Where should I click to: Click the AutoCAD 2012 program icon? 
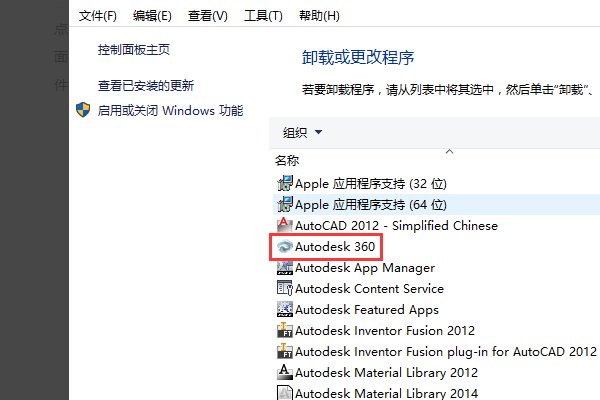tap(285, 225)
